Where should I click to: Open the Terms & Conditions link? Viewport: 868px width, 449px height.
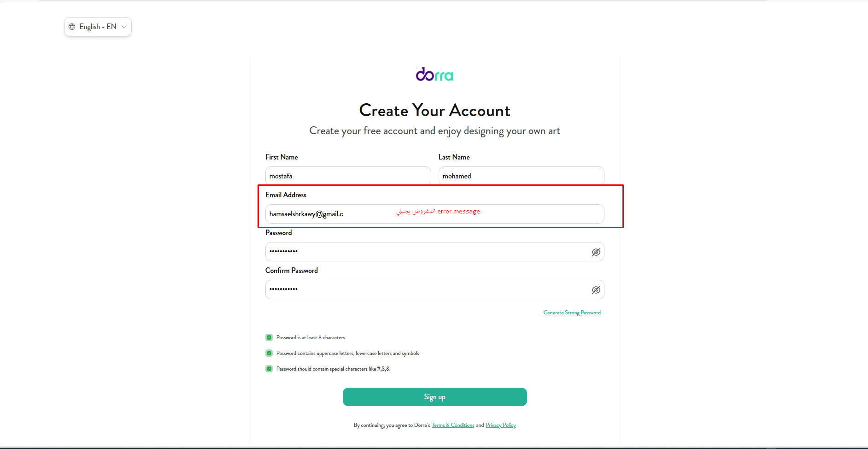[x=453, y=425]
